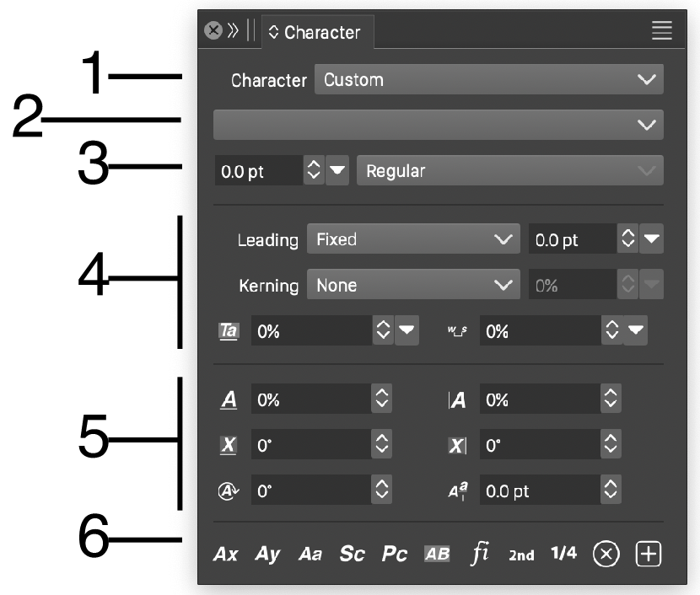Image resolution: width=700 pixels, height=595 pixels.
Task: Toggle the 1/4 fractions icon
Action: [x=563, y=553]
